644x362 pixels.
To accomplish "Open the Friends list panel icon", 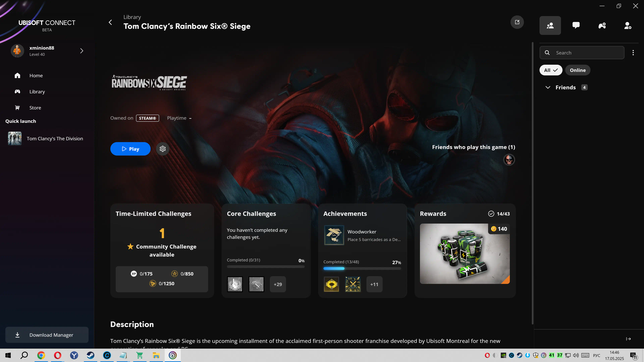I will pyautogui.click(x=550, y=25).
